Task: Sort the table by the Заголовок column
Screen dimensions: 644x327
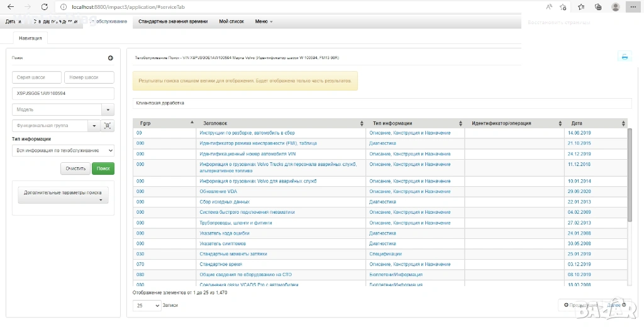Action: tap(361, 123)
